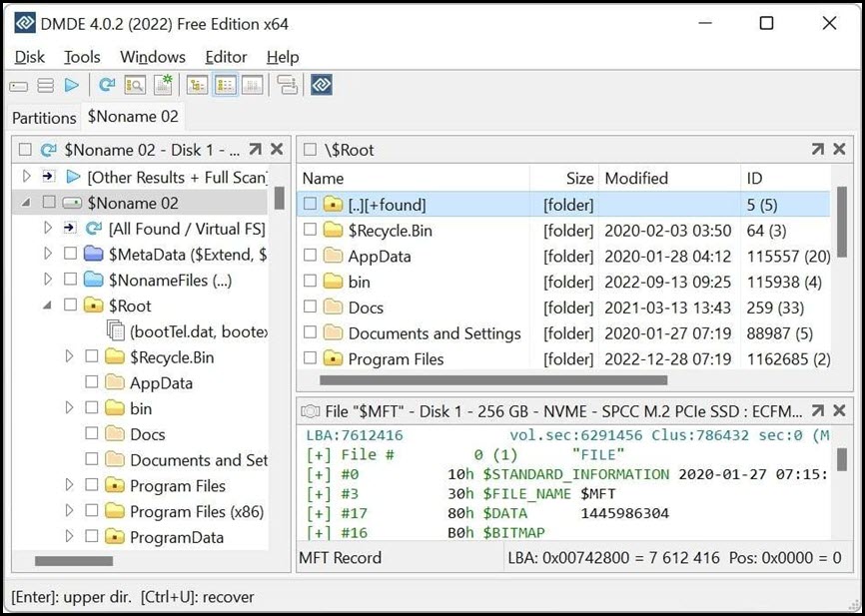Toggle the tree panel view icon
Screen dimensions: 865x616
(197, 85)
